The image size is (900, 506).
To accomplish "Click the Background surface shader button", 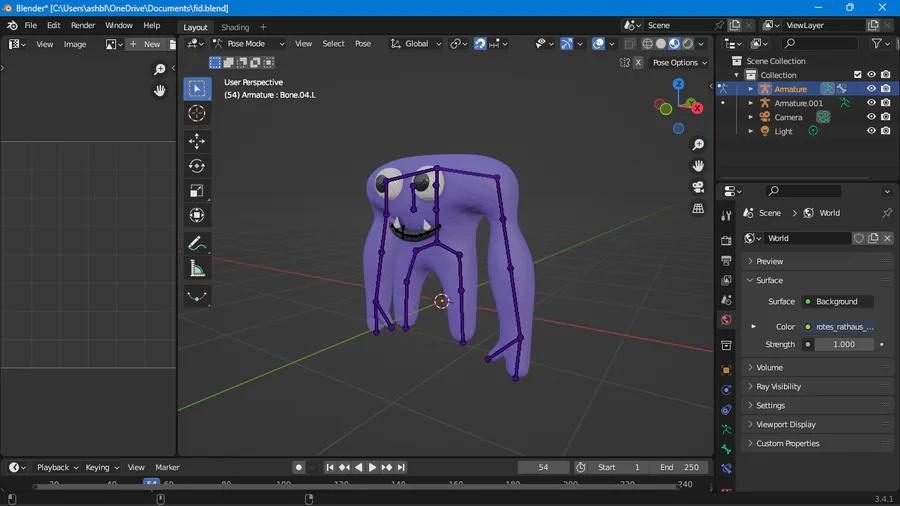I will [x=838, y=302].
